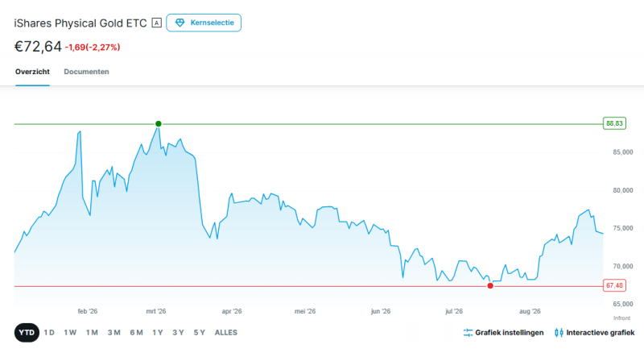Click the 70,000 y-axis value
This screenshot has height=353, width=644.
pos(623,267)
